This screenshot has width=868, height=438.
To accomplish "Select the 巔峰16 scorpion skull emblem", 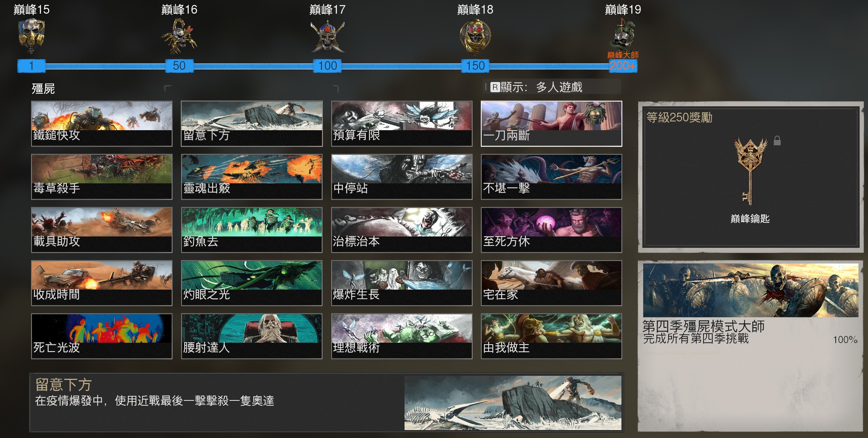I will pyautogui.click(x=179, y=36).
